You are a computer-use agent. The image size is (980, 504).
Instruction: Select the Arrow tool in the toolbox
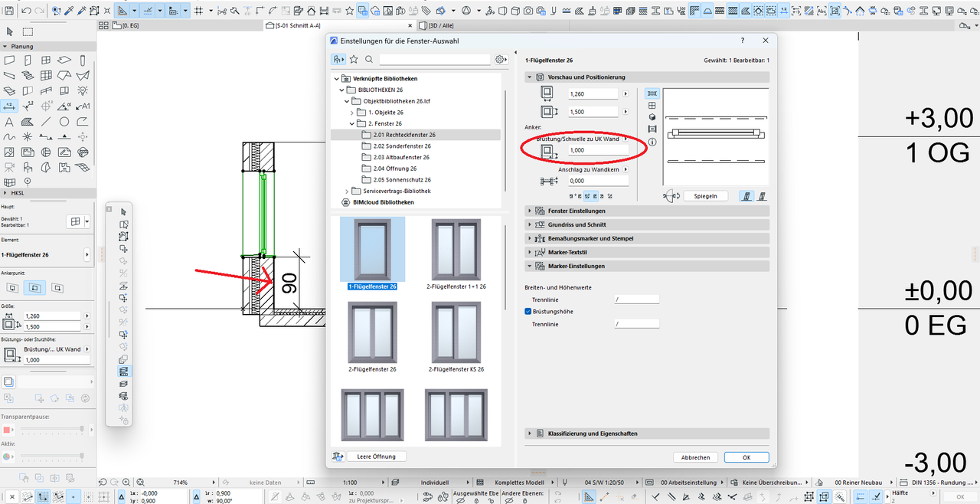(10, 31)
